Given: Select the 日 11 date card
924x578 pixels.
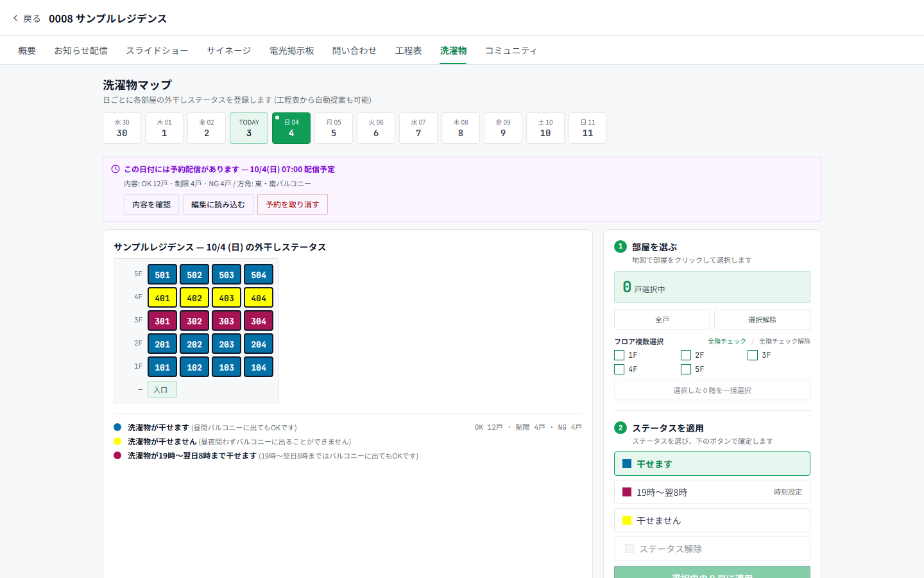Looking at the screenshot, I should point(588,128).
